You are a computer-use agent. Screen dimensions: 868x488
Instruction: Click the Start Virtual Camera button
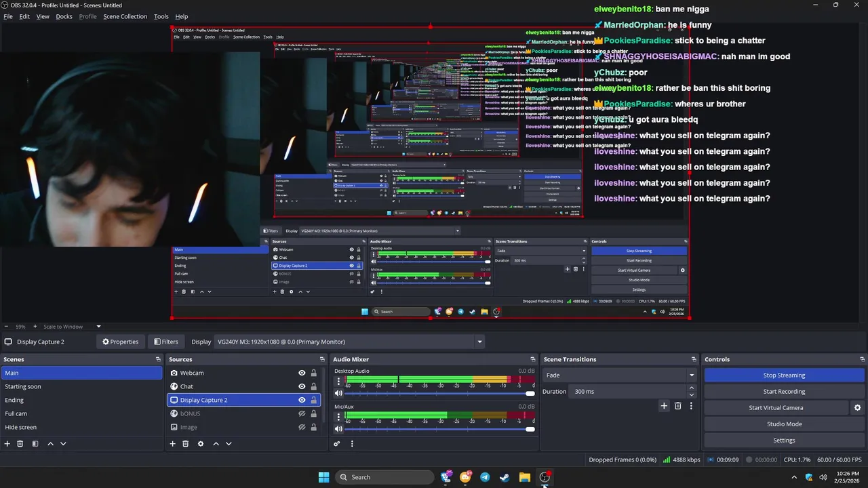776,407
